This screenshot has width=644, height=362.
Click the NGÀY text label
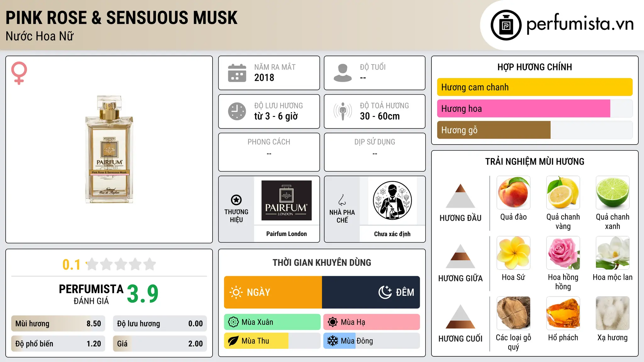point(258,292)
